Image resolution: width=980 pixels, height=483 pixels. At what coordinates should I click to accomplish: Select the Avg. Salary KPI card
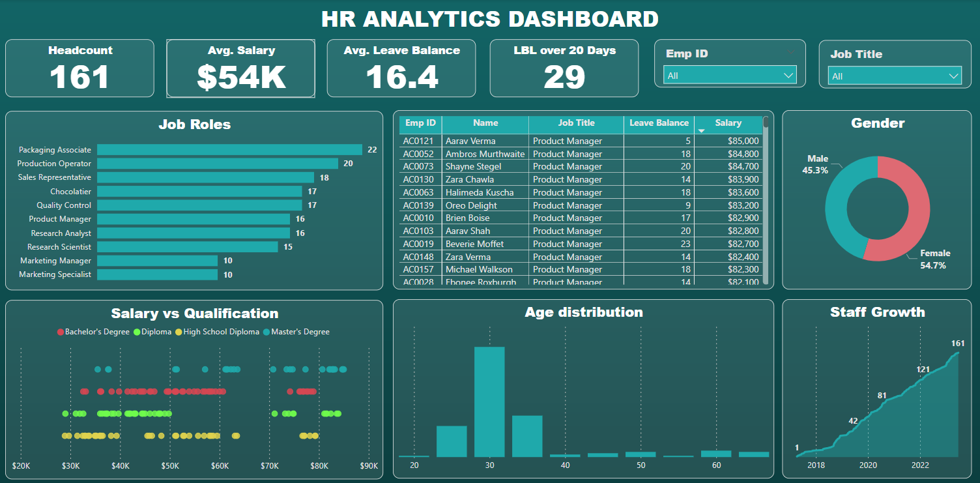click(241, 68)
